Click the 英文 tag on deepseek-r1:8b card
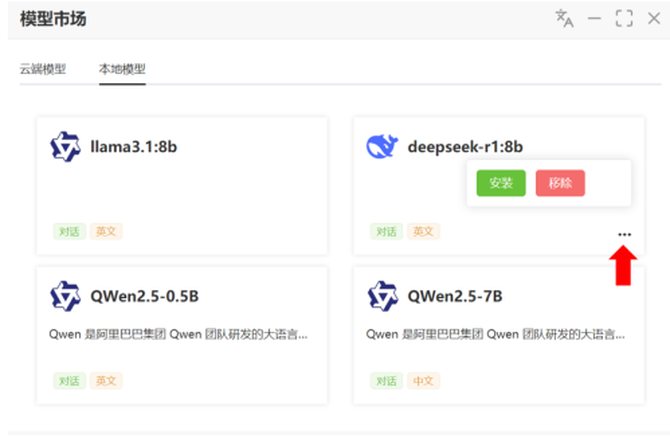This screenshot has width=670, height=438. point(423,232)
